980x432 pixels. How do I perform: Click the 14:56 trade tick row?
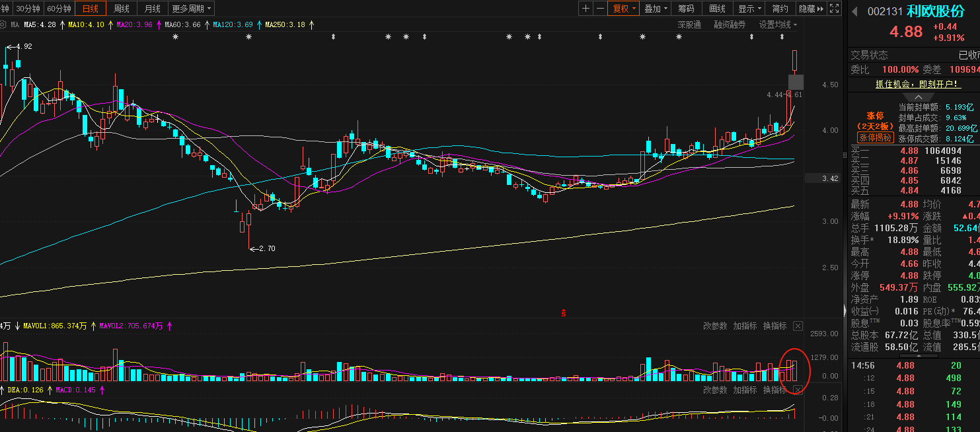pos(915,365)
